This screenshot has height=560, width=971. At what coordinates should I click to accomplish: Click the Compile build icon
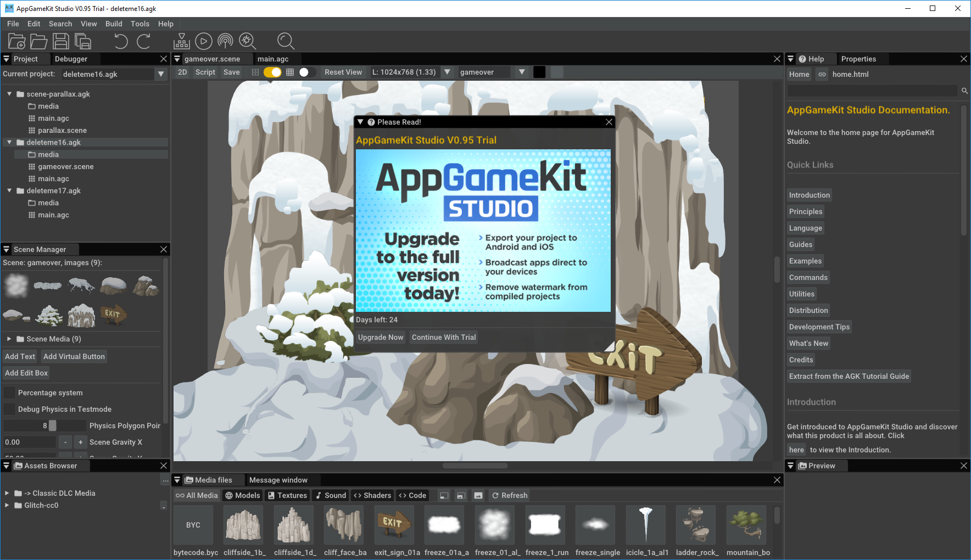pos(181,41)
